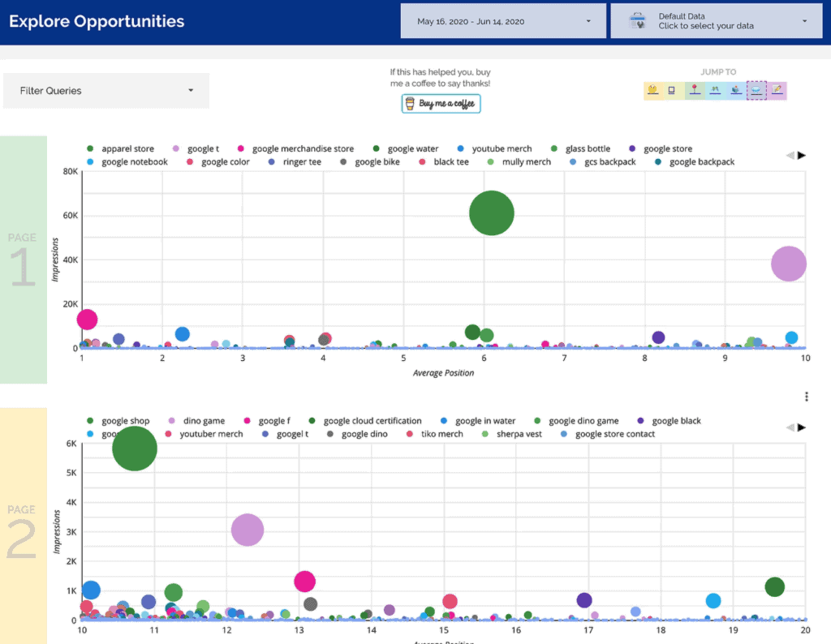Toggle 'glass bottle' legend series

581,148
